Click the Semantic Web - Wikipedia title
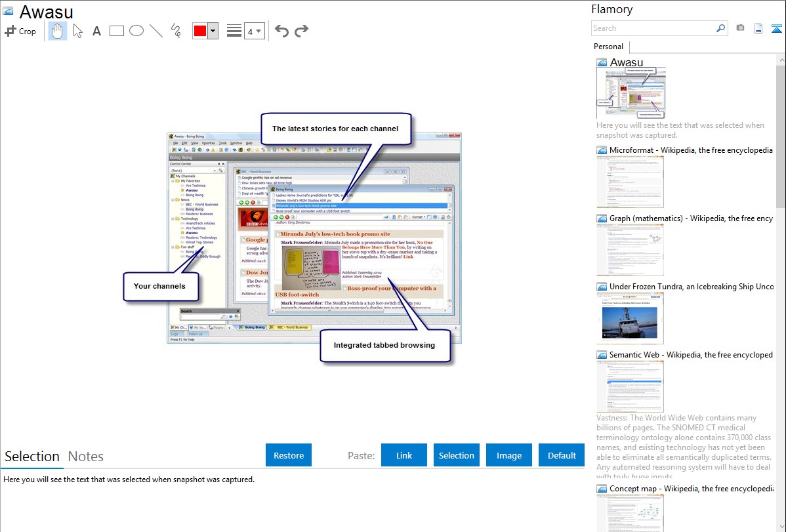 [x=691, y=354]
